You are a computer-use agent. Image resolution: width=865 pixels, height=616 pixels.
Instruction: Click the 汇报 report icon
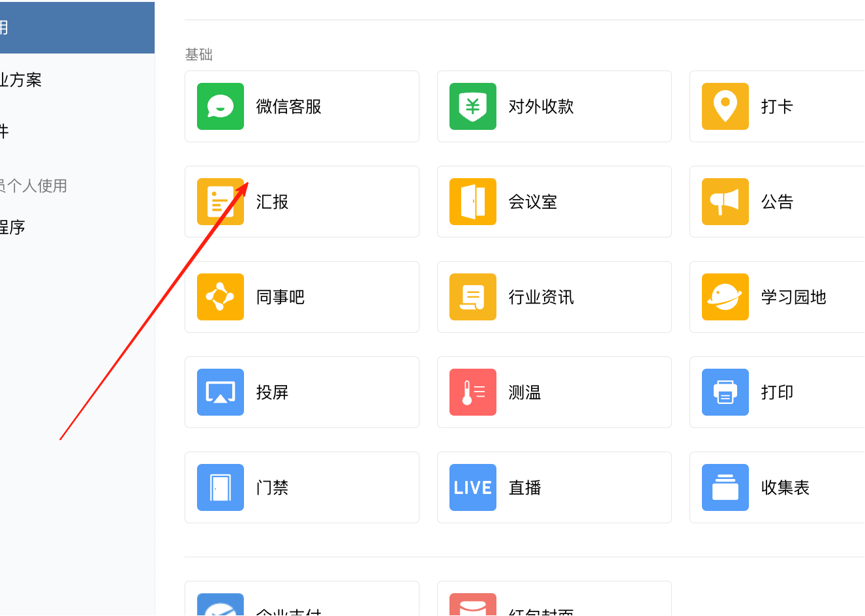pyautogui.click(x=220, y=202)
